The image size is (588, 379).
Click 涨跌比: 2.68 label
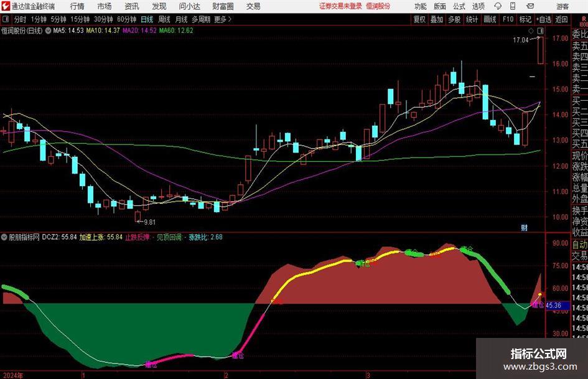[205, 237]
